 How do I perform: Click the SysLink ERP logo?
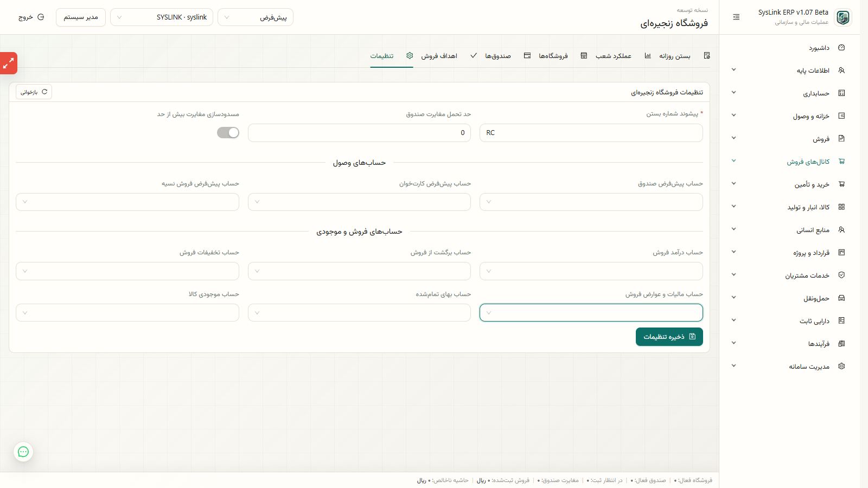843,17
